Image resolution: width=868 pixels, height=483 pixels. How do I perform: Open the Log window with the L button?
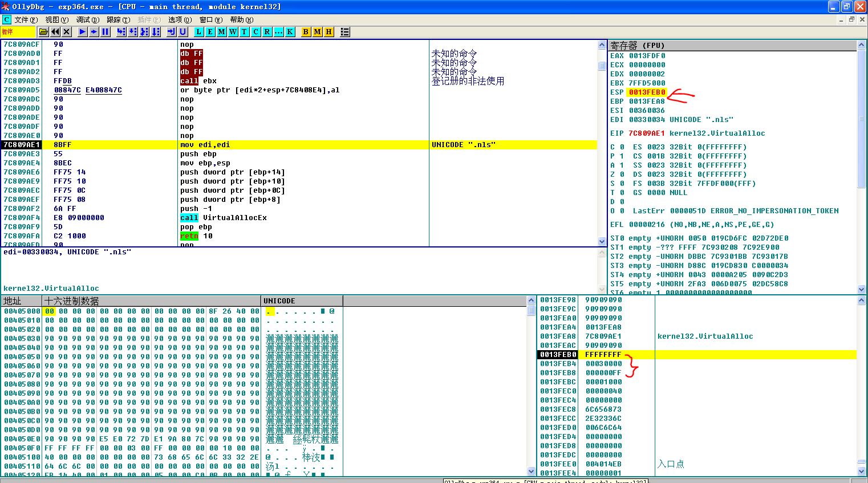pyautogui.click(x=199, y=32)
